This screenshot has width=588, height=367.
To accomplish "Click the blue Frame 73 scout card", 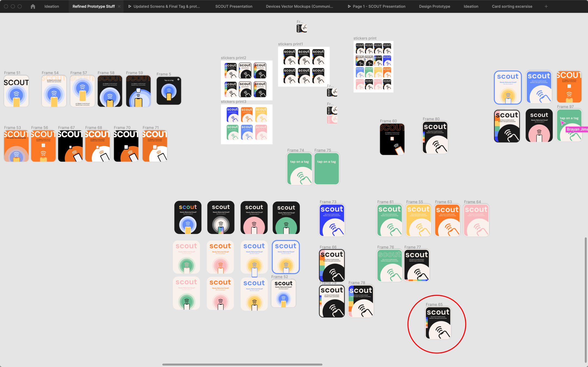I will pos(332,220).
